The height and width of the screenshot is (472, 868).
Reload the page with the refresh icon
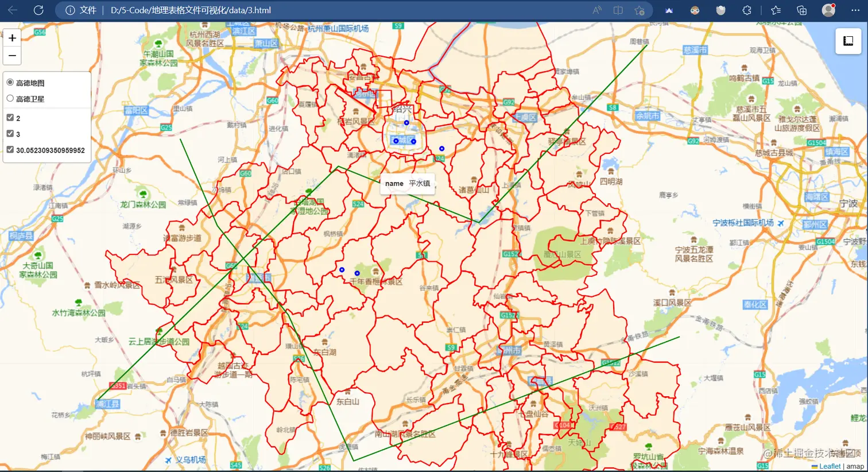(x=38, y=10)
